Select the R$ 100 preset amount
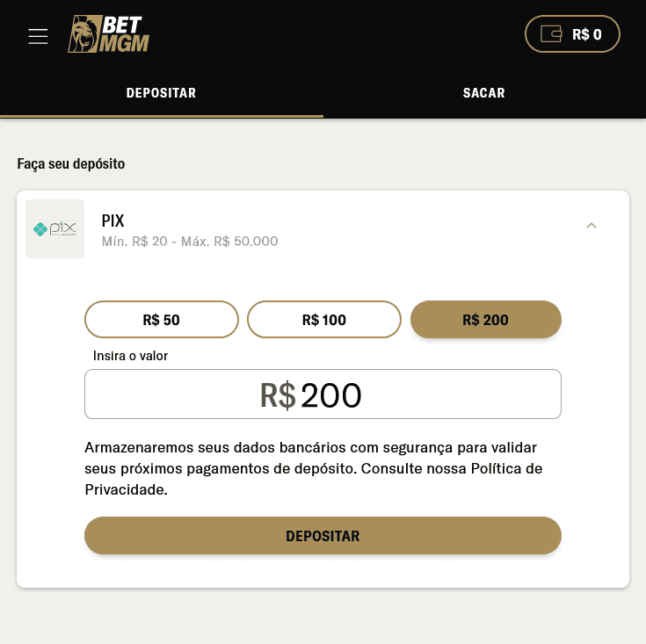 (x=324, y=320)
